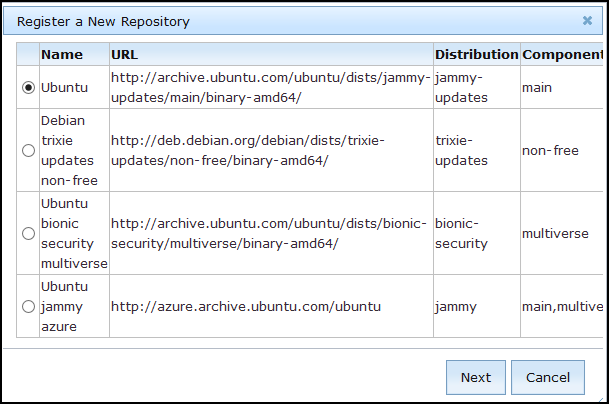Click the multiverse component cell
This screenshot has width=609, height=404.
coord(562,233)
